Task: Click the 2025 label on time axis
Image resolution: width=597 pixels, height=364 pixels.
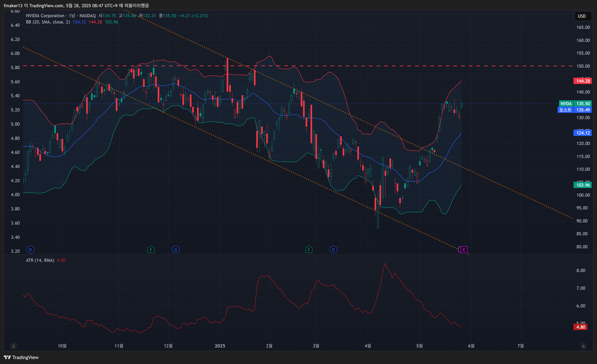Action: tap(220, 346)
